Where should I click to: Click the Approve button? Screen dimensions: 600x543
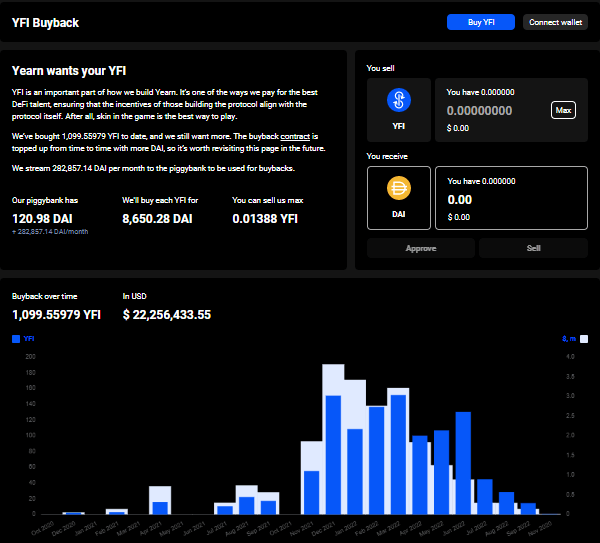click(420, 247)
